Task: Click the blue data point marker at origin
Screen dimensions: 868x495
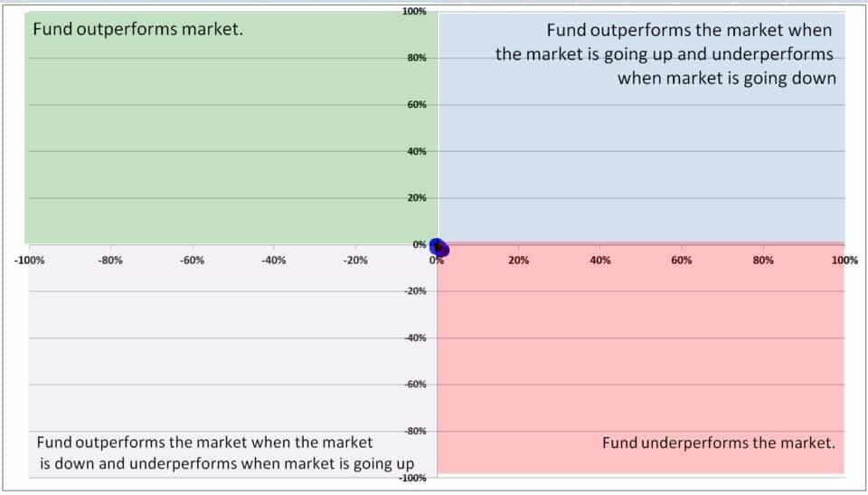Action: [x=436, y=244]
